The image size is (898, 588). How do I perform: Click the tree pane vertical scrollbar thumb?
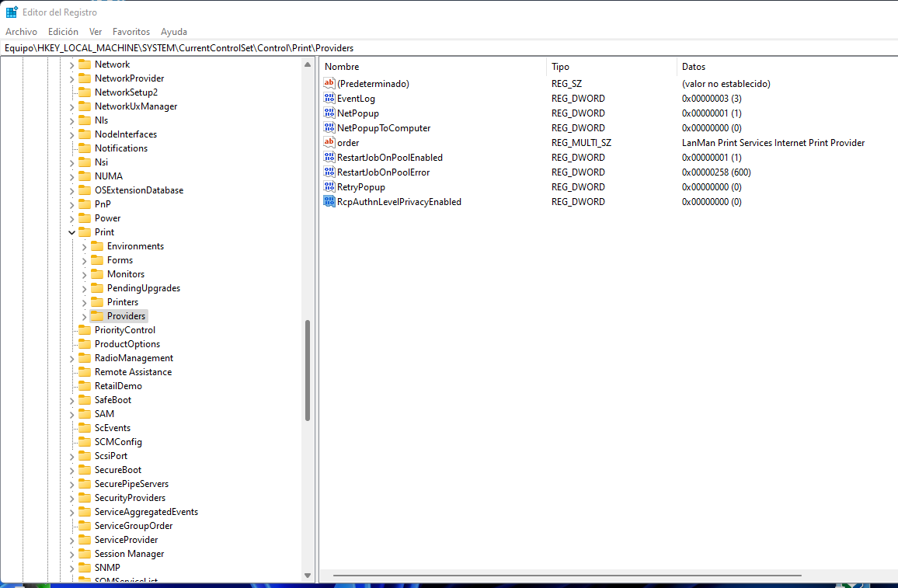[x=308, y=371]
